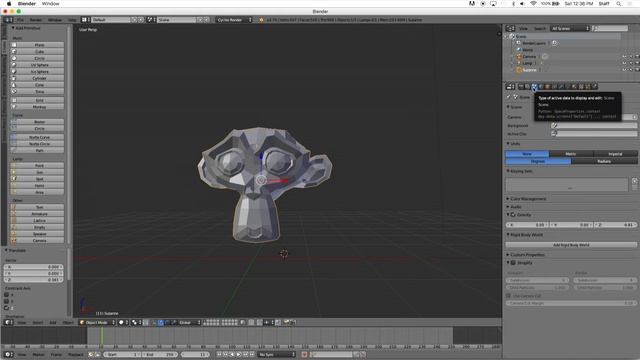Open the All Scenes outliner filter dropdown

570,29
